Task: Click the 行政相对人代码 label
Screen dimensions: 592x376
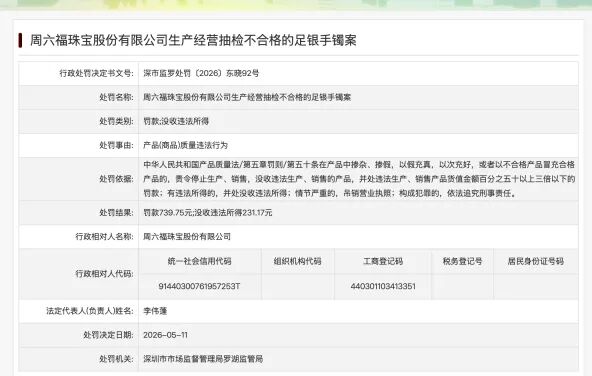Action: [104, 274]
